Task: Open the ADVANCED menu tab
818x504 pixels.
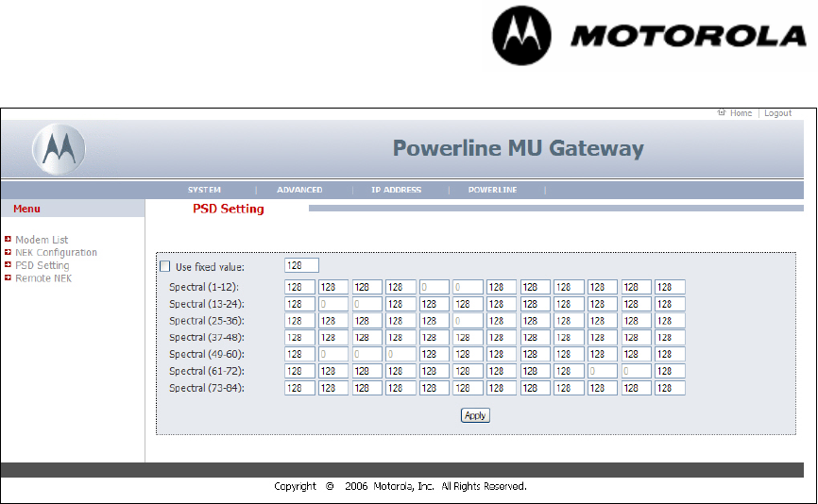Action: tap(299, 190)
